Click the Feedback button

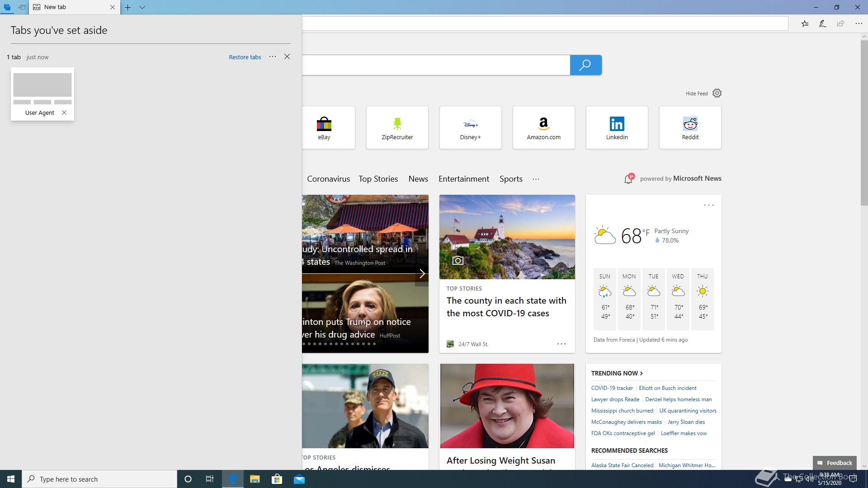(835, 463)
